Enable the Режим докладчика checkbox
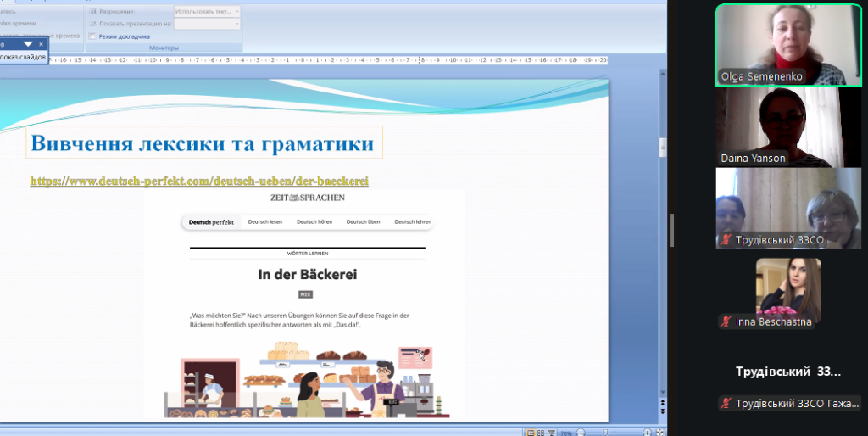This screenshot has width=868, height=436. point(92,36)
